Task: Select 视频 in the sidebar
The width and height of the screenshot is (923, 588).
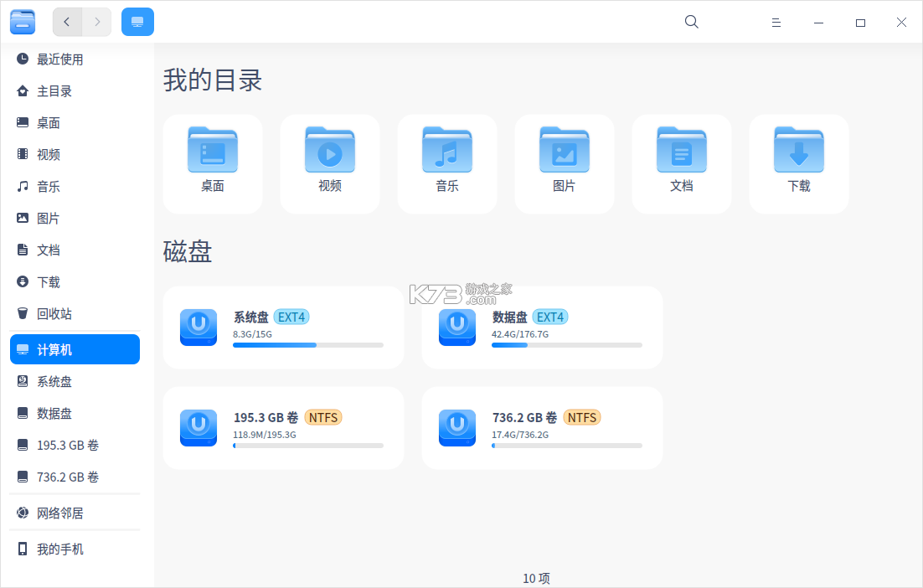Action: [75, 155]
